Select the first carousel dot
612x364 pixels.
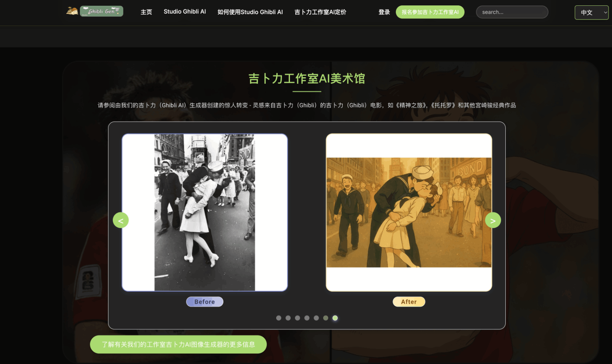click(279, 318)
